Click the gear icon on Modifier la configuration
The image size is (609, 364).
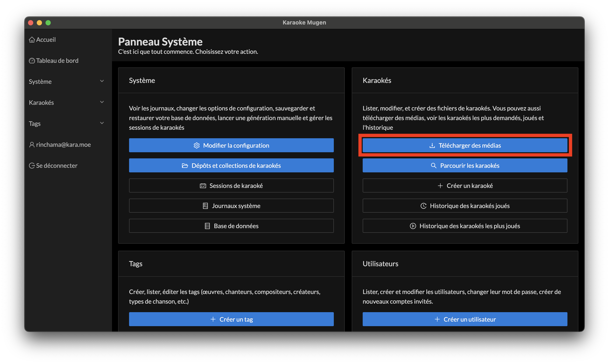(196, 145)
